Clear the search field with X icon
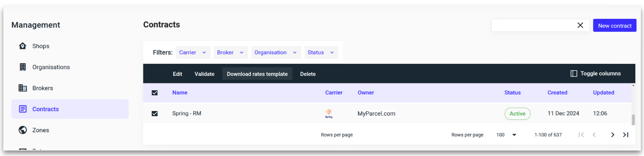The width and height of the screenshot is (644, 156). tap(580, 25)
